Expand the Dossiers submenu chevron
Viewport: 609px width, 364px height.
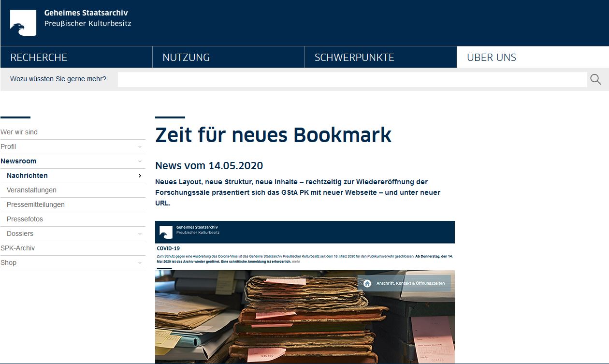click(x=140, y=234)
